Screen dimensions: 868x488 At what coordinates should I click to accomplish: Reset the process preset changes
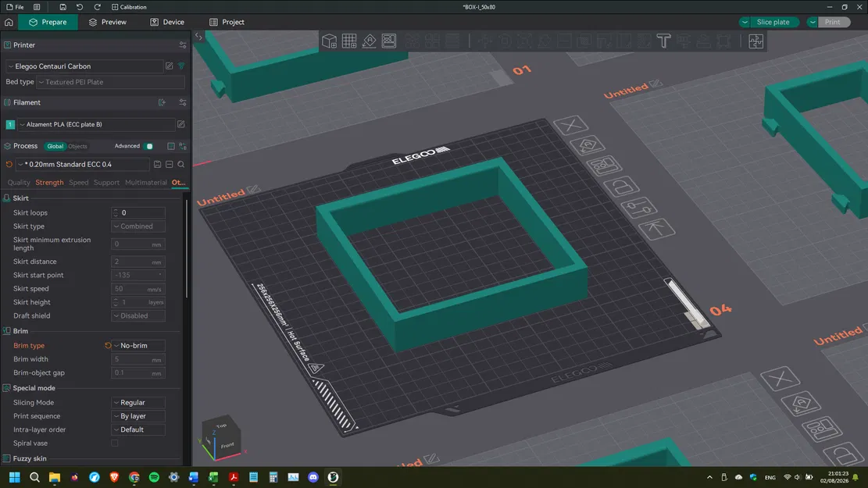coord(9,164)
